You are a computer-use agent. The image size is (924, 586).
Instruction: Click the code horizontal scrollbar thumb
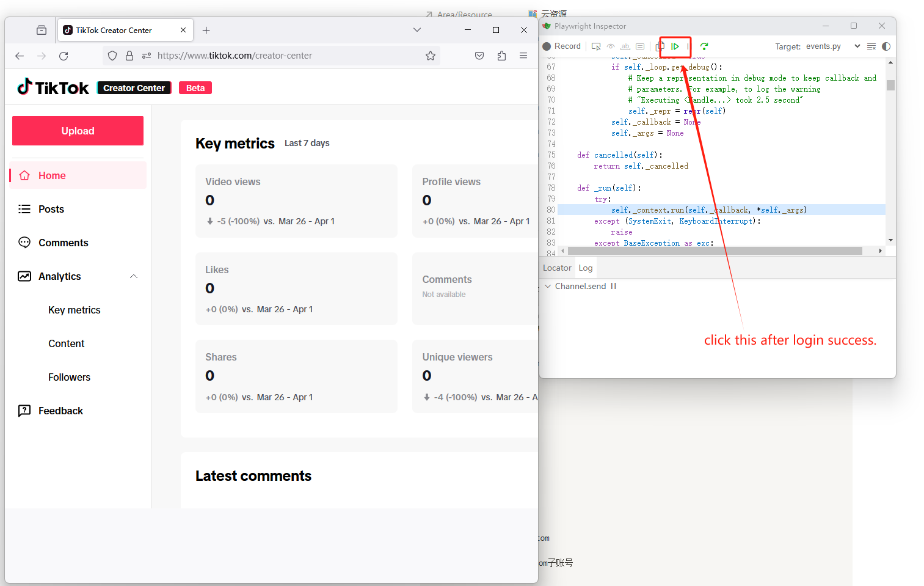(x=715, y=251)
